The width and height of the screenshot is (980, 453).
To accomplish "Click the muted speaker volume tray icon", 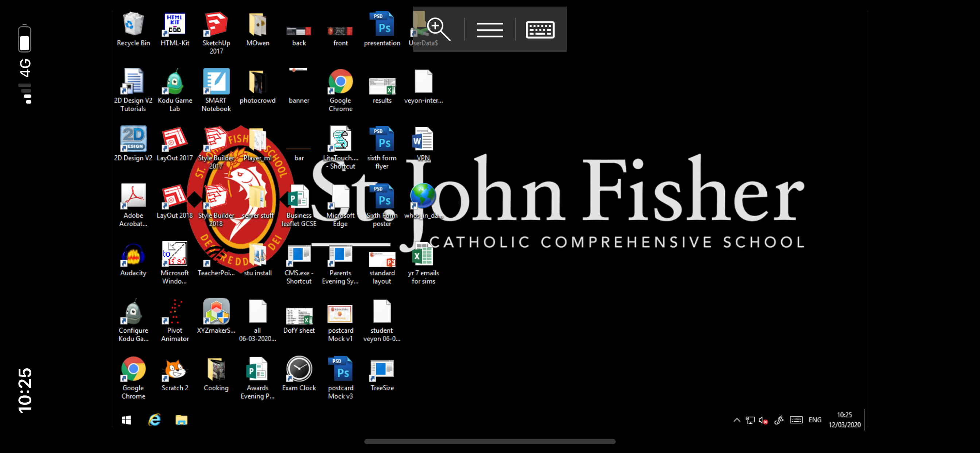I will tap(763, 420).
